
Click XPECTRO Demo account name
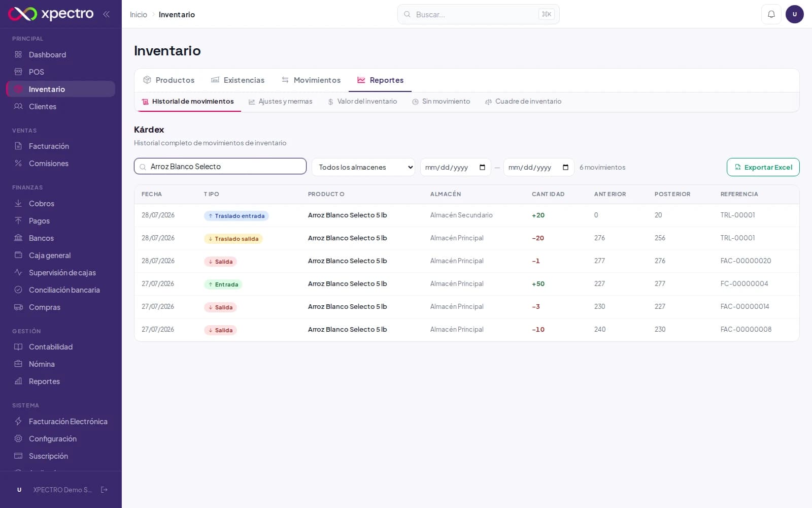tap(62, 490)
